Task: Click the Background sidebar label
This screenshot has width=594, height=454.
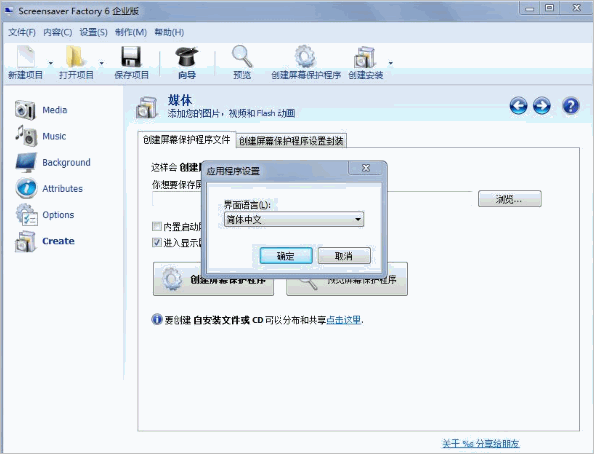Action: coord(66,163)
